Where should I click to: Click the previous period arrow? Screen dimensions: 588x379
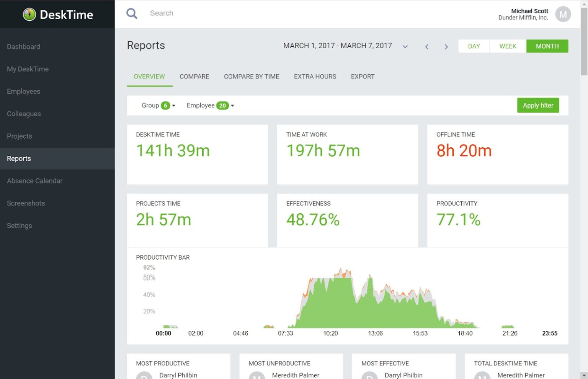click(x=427, y=46)
